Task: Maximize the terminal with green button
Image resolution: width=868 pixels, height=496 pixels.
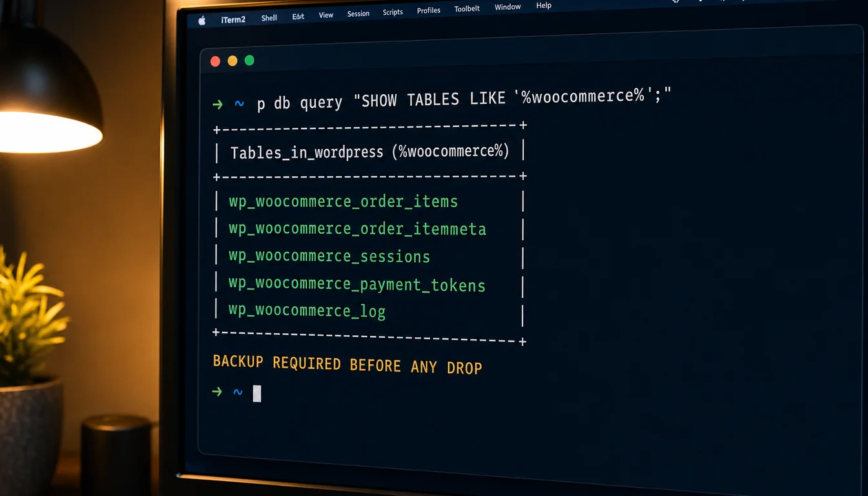Action: click(x=249, y=60)
